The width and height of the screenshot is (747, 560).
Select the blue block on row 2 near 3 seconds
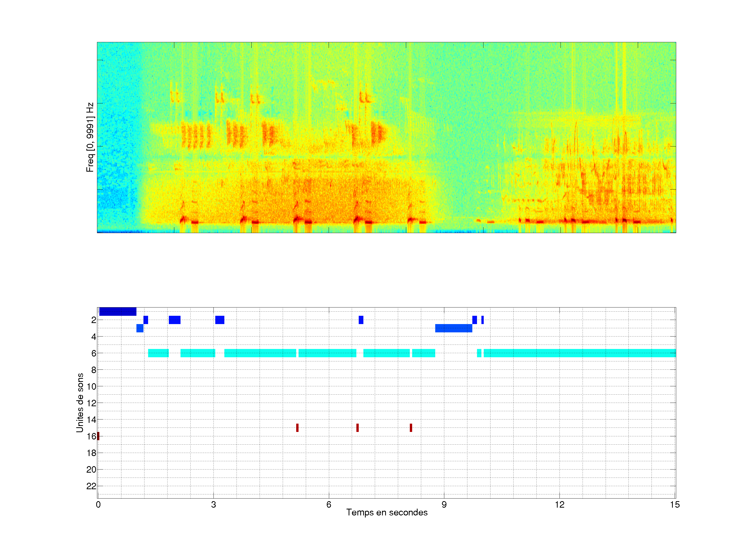[219, 320]
